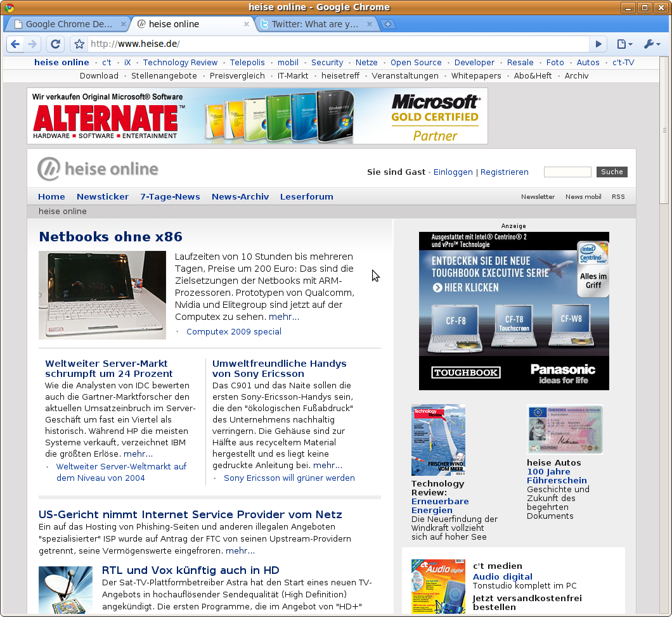Click the Suche button
The height and width of the screenshot is (617, 672).
[612, 172]
